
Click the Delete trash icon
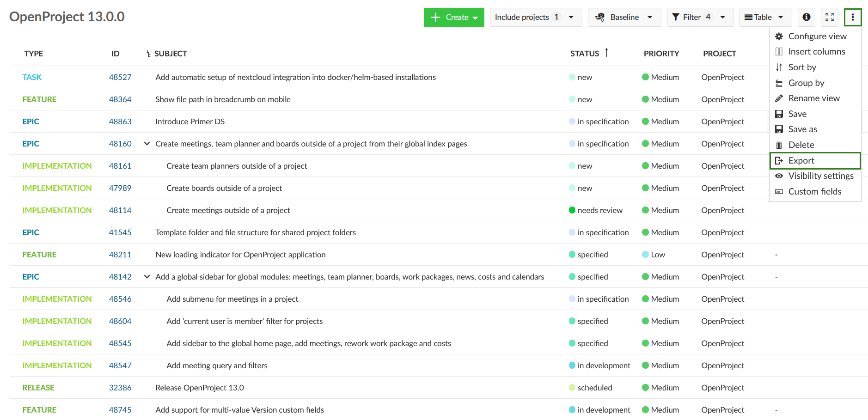(x=779, y=145)
